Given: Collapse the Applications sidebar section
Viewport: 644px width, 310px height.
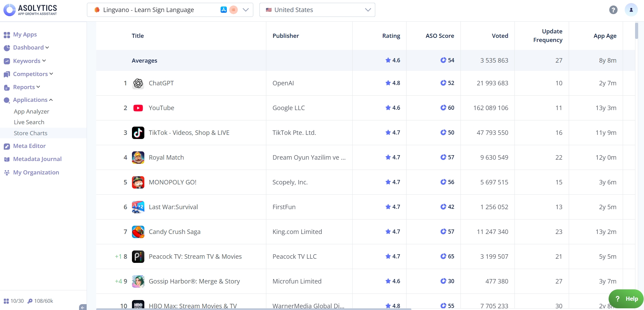Looking at the screenshot, I should tap(33, 100).
